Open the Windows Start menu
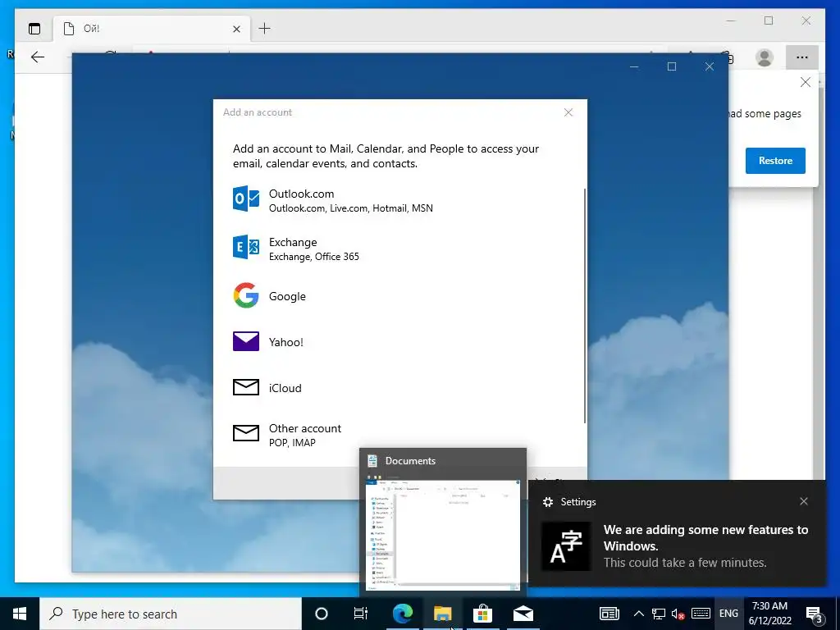840x630 pixels. click(20, 614)
